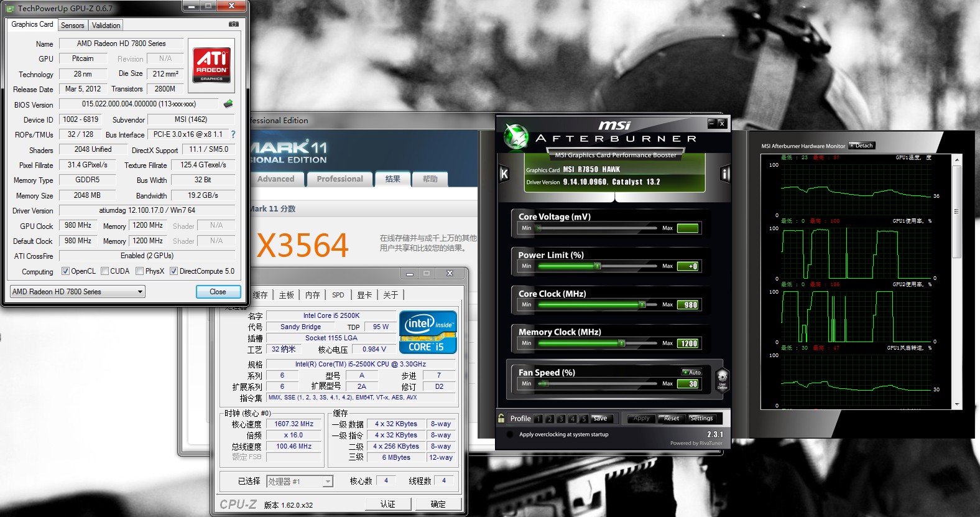
Task: Open Afterburner info panel with the i icon
Action: pyautogui.click(x=725, y=174)
